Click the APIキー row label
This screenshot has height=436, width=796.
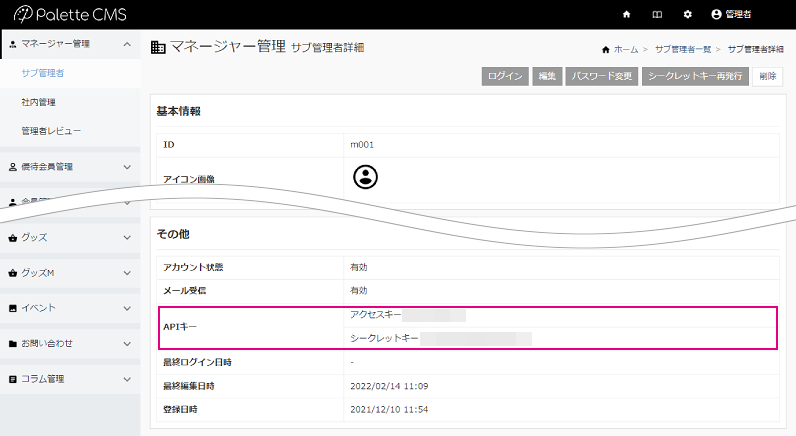pos(180,327)
